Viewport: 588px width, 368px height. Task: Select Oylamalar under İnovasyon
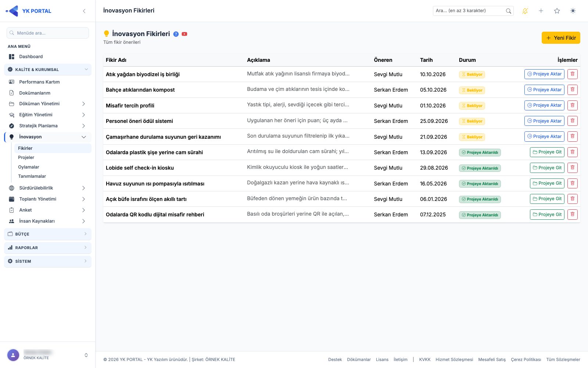point(53,167)
